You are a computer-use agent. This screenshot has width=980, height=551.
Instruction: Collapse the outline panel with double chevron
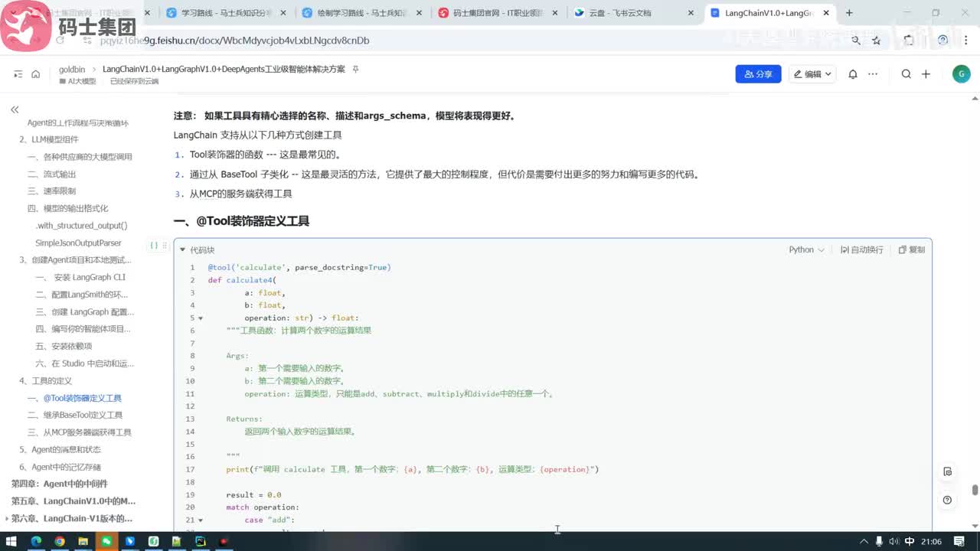(15, 110)
